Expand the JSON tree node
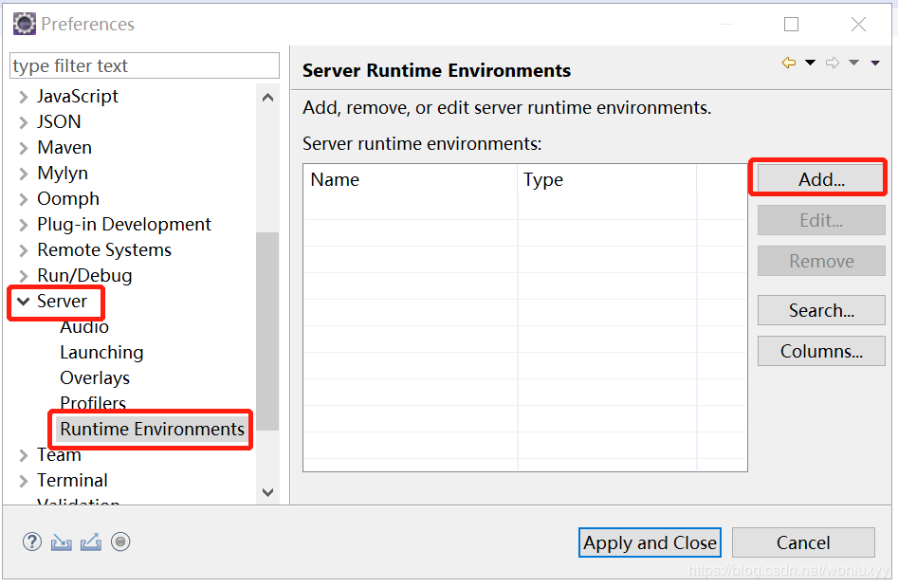 (x=23, y=122)
